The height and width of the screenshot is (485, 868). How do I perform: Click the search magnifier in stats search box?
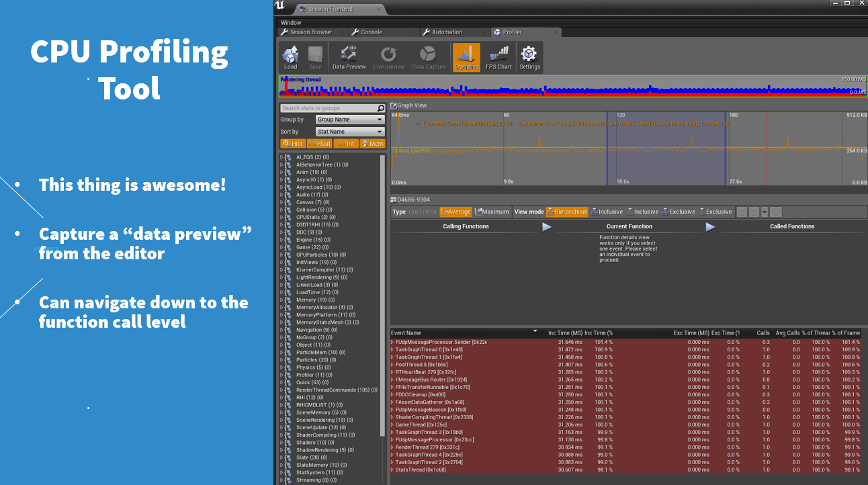point(381,107)
